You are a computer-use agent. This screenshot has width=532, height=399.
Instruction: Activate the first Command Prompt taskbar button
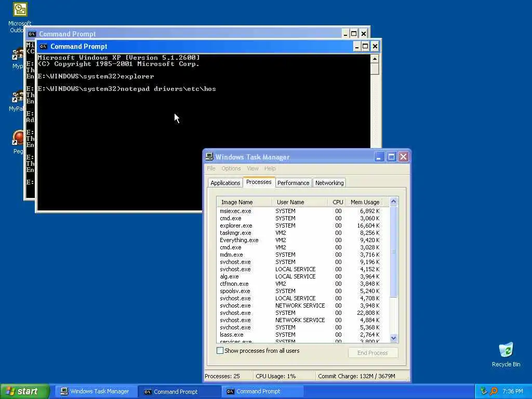pyautogui.click(x=180, y=392)
